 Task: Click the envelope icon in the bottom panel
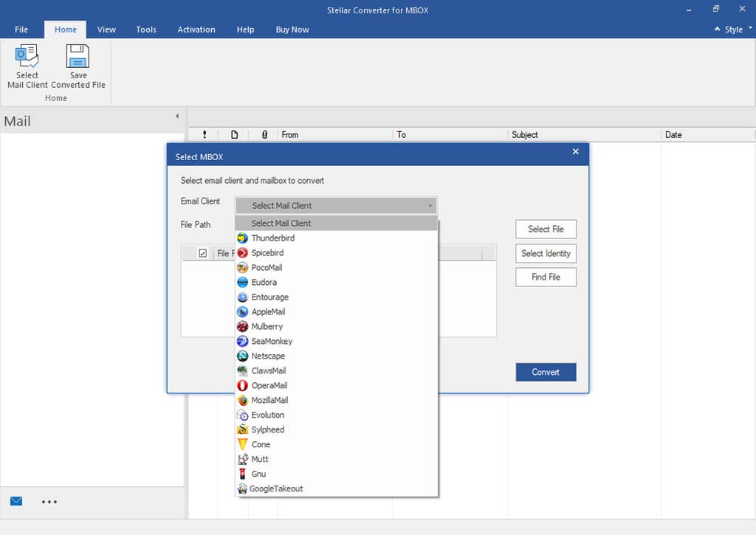point(16,501)
